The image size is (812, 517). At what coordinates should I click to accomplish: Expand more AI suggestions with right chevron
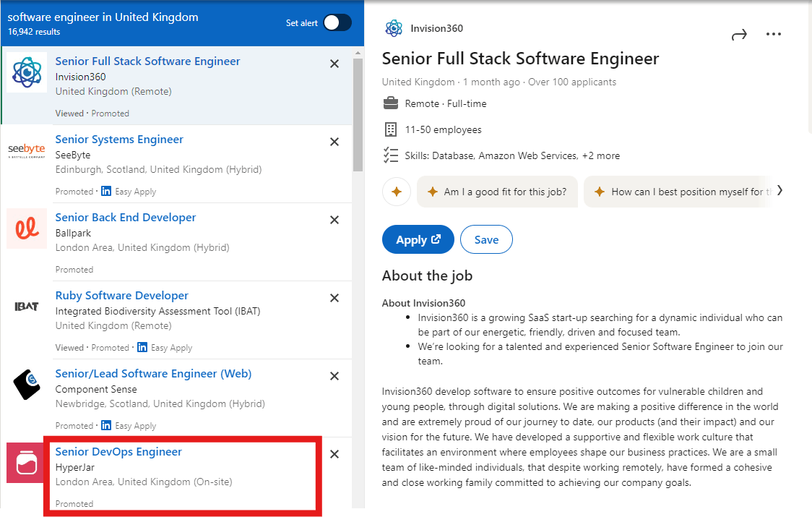780,191
